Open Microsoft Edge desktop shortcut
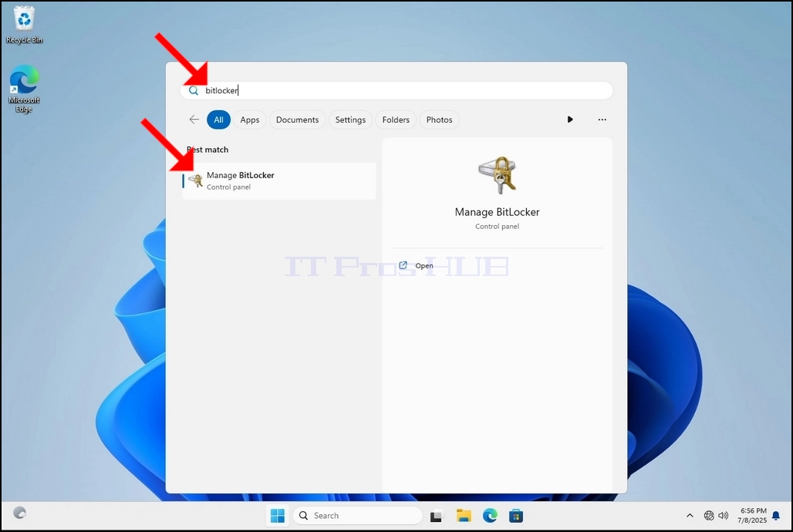Viewport: 793px width, 532px height. click(24, 89)
